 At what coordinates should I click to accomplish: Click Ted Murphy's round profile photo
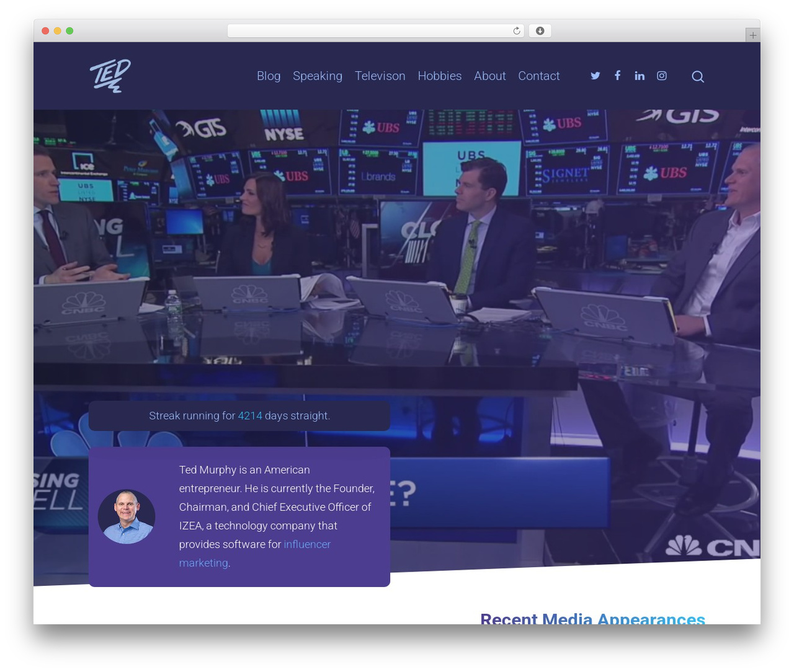click(127, 516)
